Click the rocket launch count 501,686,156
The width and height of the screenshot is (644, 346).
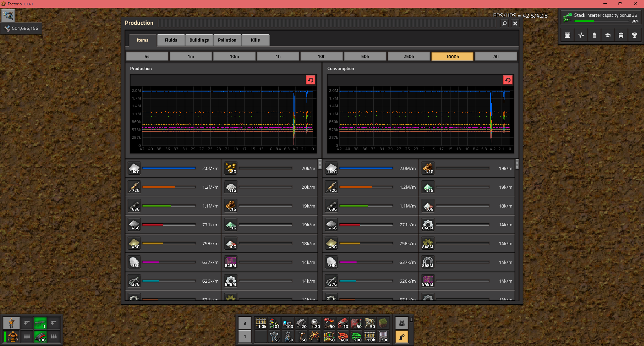[25, 28]
